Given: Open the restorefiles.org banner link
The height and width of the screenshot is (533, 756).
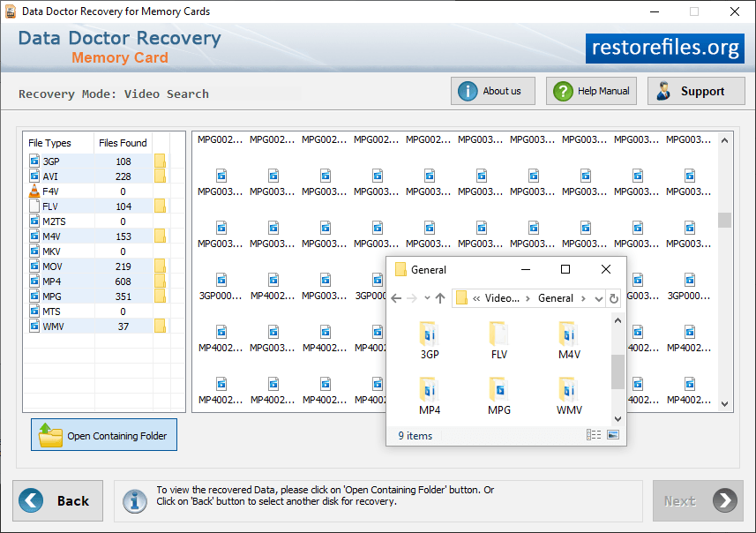Looking at the screenshot, I should pyautogui.click(x=665, y=48).
